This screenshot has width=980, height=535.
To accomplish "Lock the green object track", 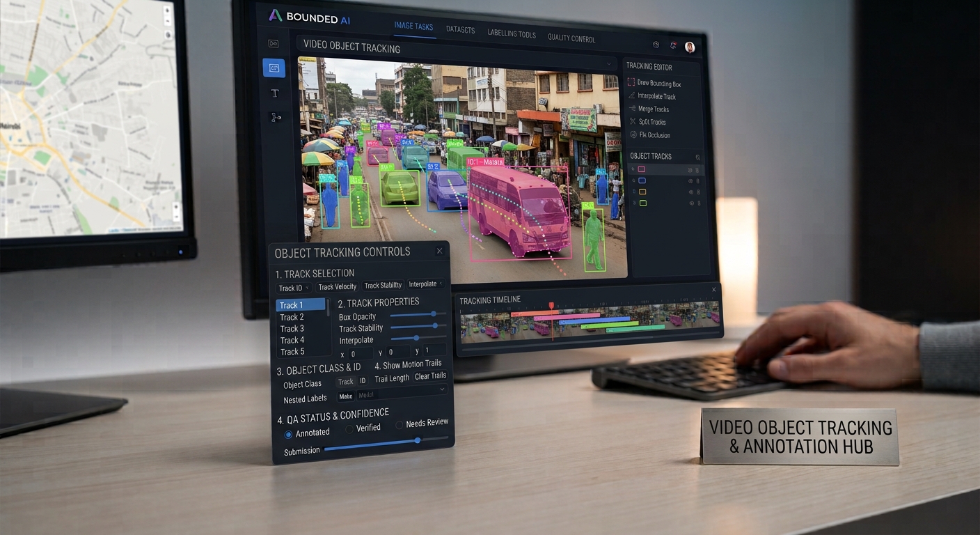I will tap(698, 203).
